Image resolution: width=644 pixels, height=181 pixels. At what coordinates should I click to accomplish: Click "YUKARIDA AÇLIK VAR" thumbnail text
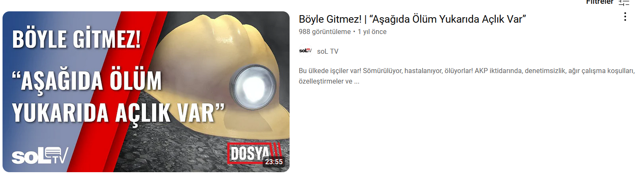(118, 112)
